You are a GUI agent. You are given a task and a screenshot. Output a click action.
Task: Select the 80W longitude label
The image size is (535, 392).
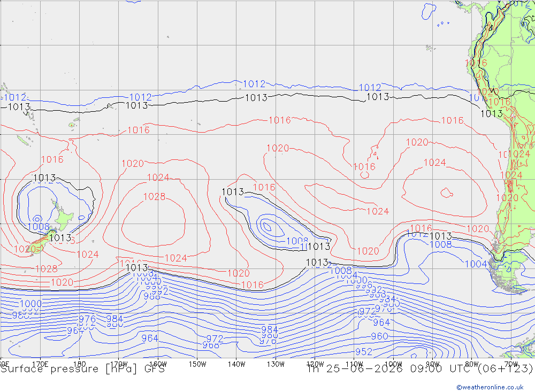pos(472,364)
